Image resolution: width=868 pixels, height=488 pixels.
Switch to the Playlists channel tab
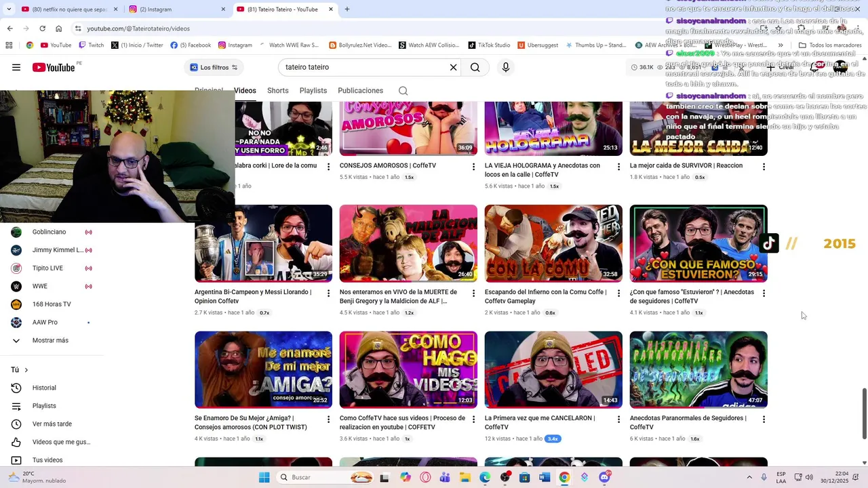click(313, 91)
